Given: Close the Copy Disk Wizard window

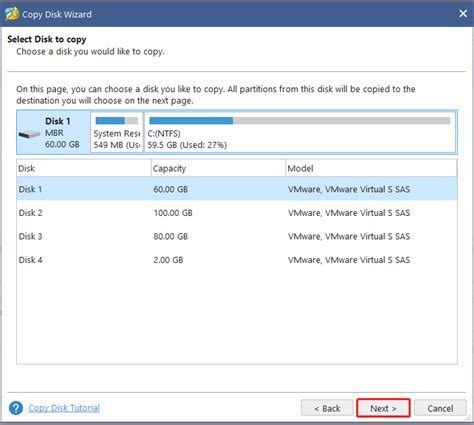Looking at the screenshot, I should pyautogui.click(x=463, y=14).
